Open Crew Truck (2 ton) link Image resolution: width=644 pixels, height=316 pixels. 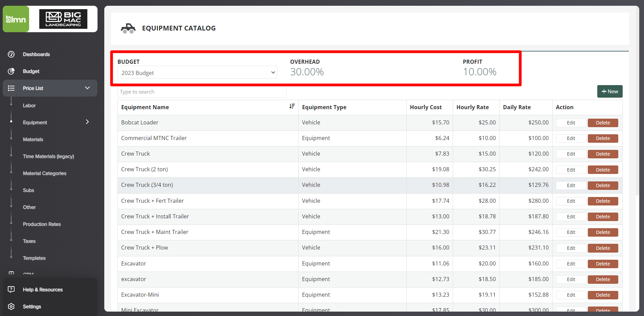point(144,169)
